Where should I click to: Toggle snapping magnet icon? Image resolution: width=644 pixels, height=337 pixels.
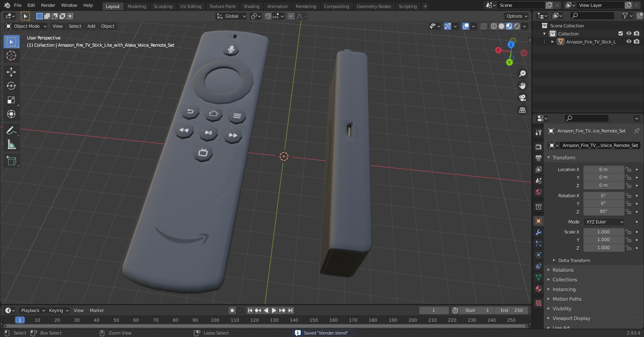tap(268, 16)
